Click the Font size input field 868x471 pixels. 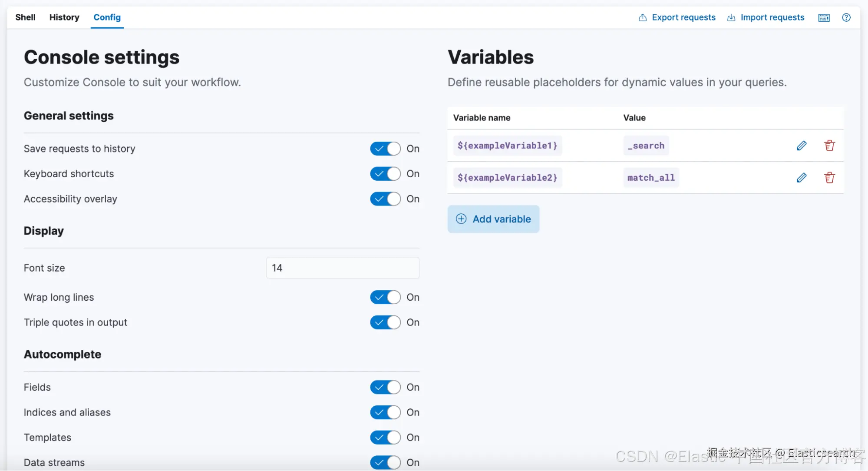[343, 268]
